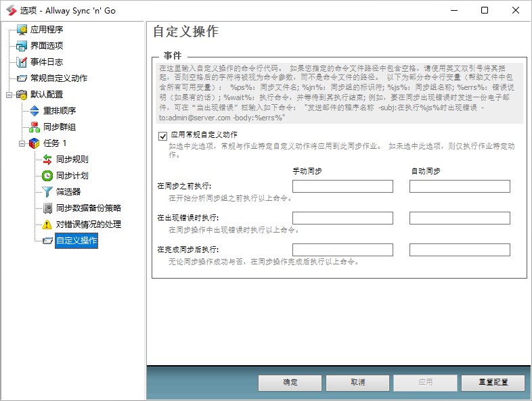Focus the 手动同步 field for 在出现错误时执行
The image size is (532, 401).
tap(342, 218)
